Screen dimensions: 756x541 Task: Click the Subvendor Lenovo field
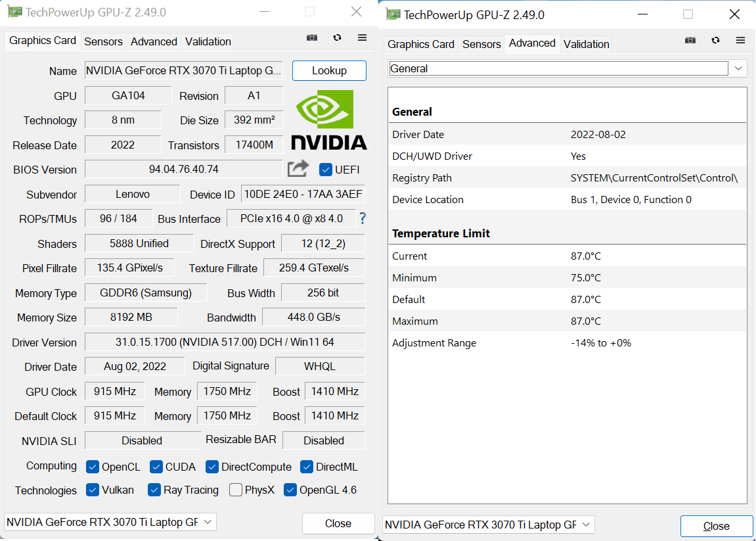[x=133, y=194]
